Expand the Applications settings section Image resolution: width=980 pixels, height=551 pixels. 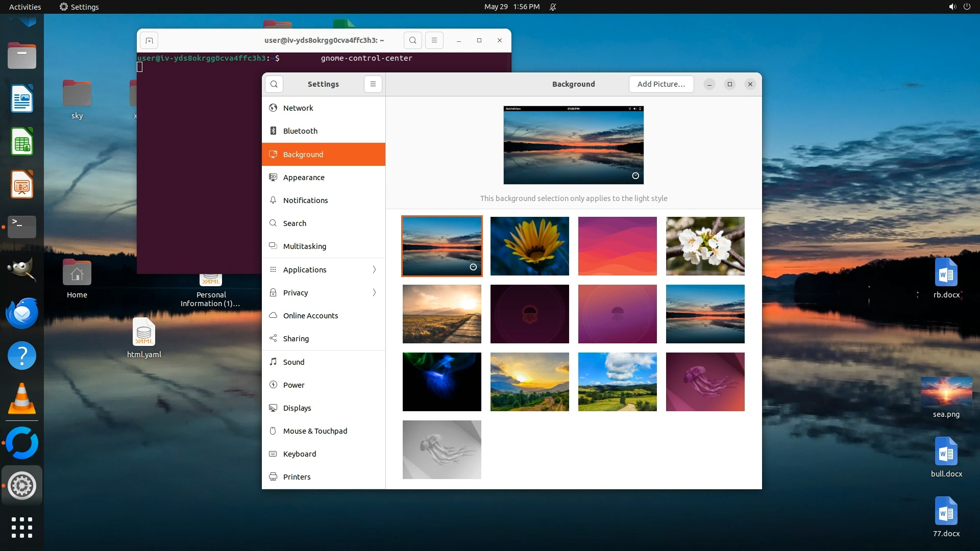tap(324, 269)
